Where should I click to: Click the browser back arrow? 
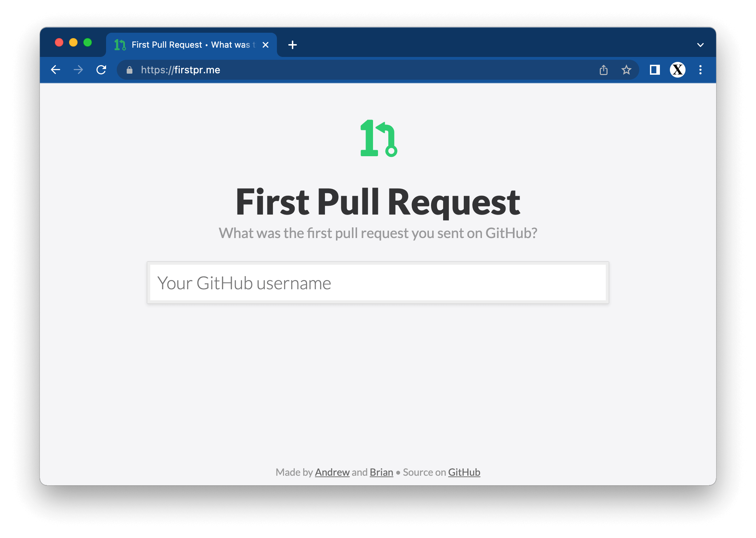tap(56, 70)
